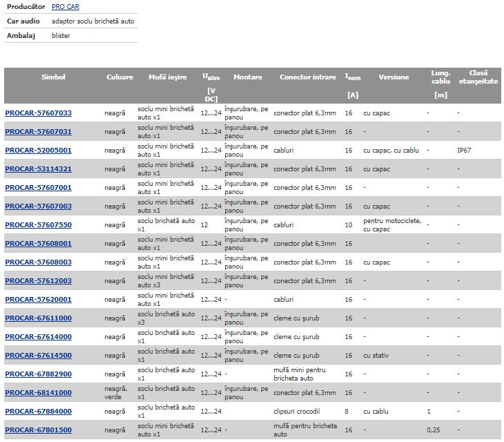Click the Culoare column header

click(119, 77)
